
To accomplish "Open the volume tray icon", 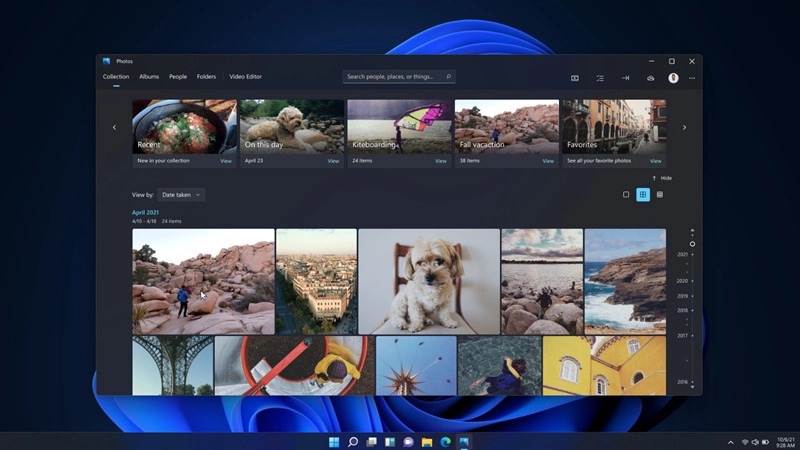I will (x=755, y=442).
